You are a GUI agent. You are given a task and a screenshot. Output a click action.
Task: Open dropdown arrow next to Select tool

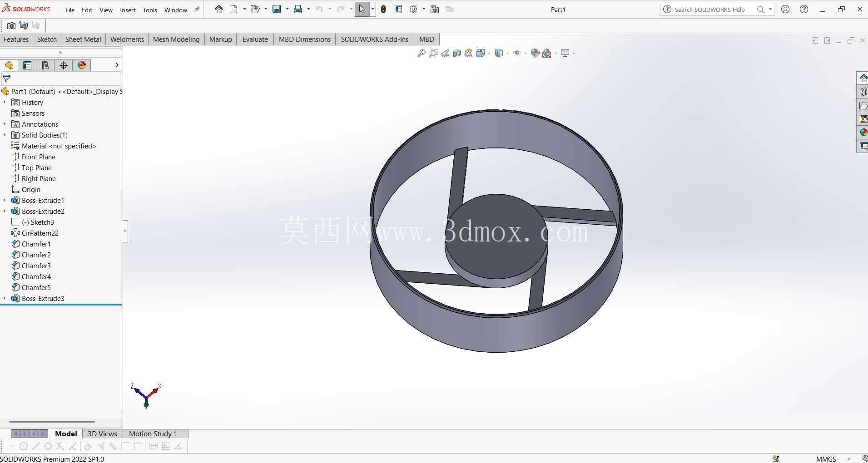(x=372, y=9)
